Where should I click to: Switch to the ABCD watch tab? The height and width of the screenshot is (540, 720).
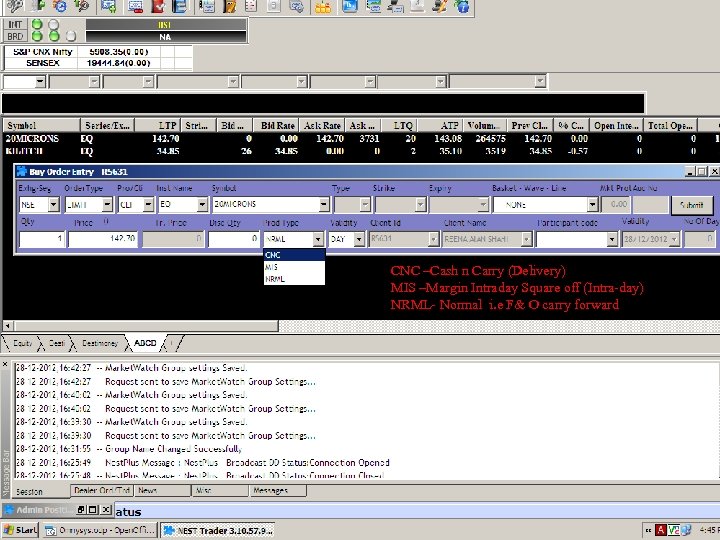(145, 343)
